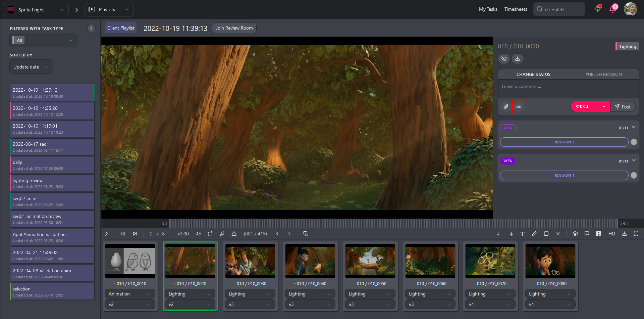Switch to the Change Status tab

click(x=533, y=75)
